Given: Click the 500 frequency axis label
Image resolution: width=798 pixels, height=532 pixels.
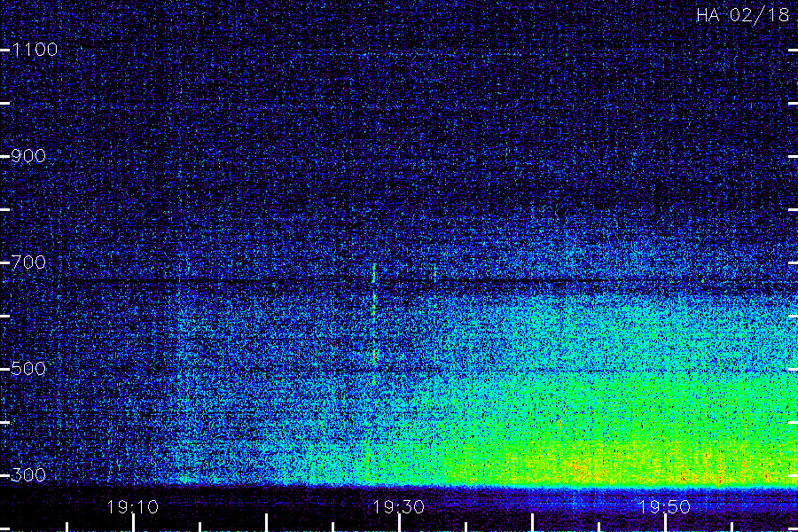Looking at the screenshot, I should point(28,369).
